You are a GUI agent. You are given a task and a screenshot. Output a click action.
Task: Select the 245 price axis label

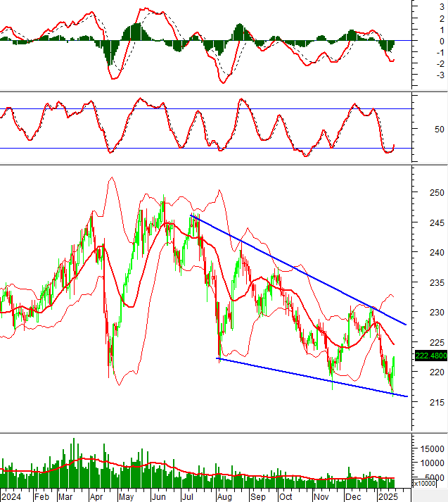coord(437,222)
